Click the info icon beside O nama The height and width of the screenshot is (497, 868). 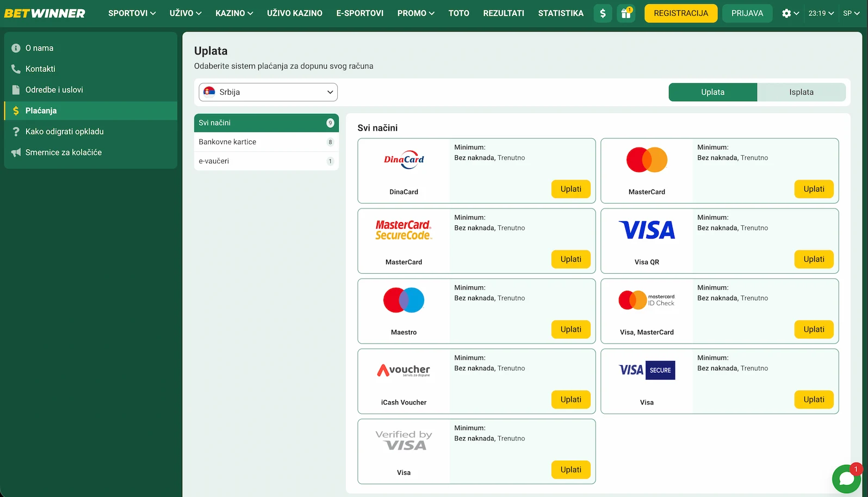[x=16, y=48]
